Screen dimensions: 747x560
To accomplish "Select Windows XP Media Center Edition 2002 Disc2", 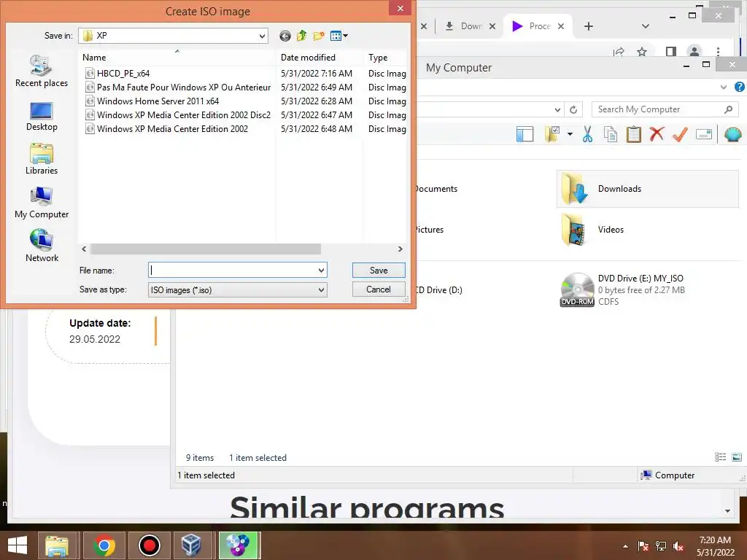I will point(183,114).
